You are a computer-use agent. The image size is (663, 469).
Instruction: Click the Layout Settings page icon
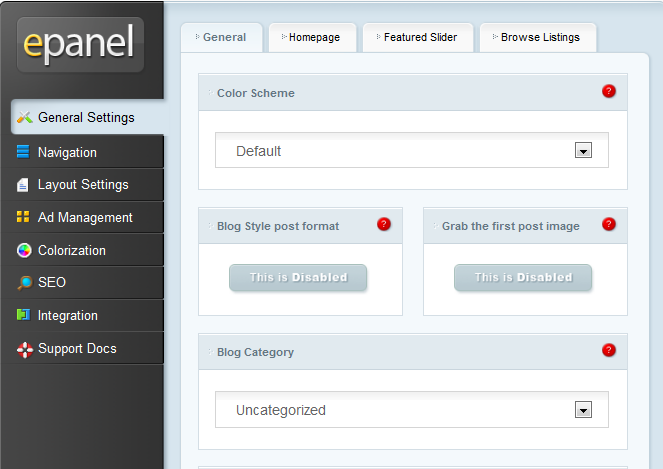point(22,185)
